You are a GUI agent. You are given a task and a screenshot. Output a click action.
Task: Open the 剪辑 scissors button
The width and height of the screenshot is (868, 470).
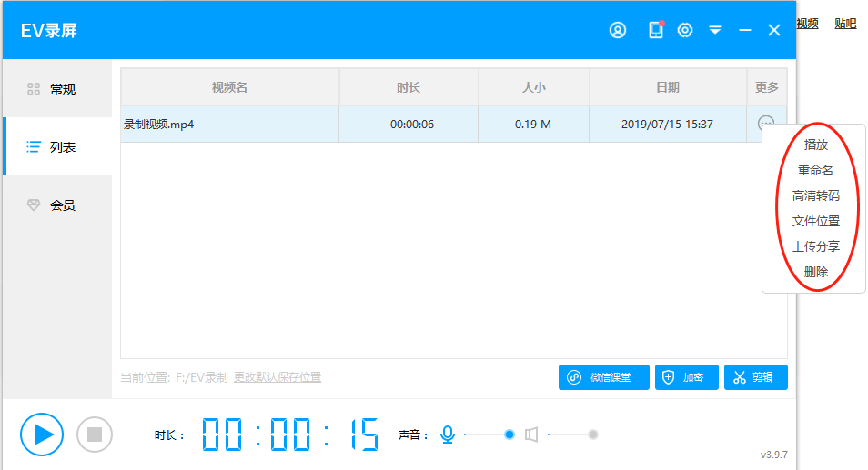[x=755, y=377]
